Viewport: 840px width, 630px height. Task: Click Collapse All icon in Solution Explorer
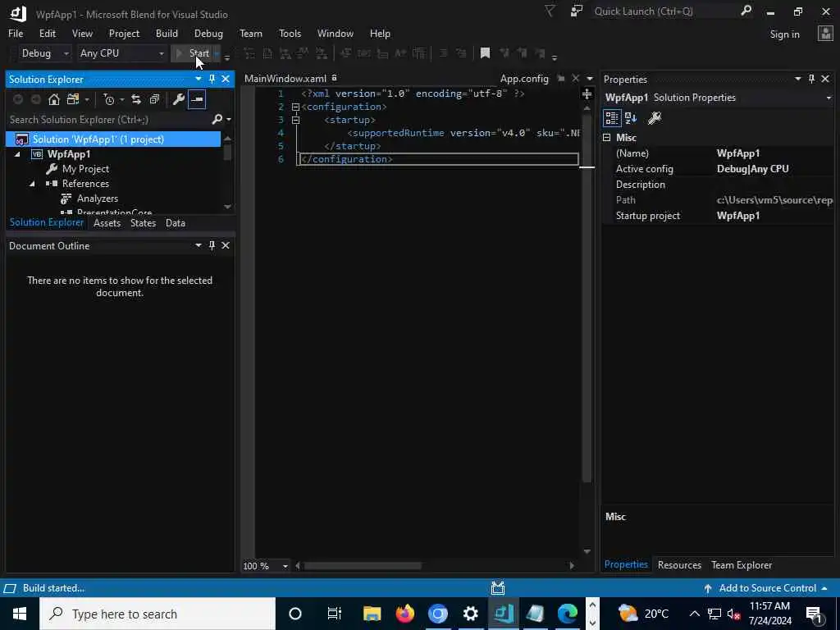point(155,99)
